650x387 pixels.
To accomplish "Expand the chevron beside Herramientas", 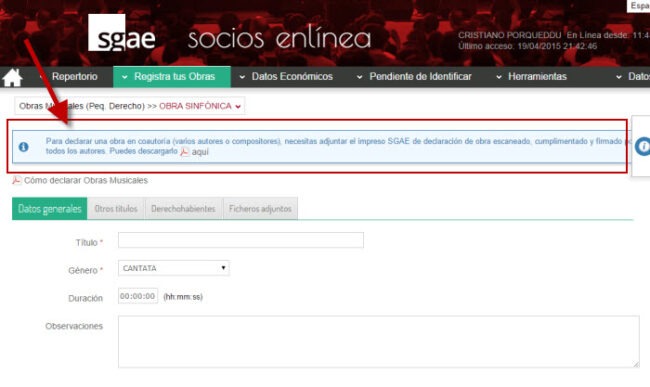I will 499,77.
